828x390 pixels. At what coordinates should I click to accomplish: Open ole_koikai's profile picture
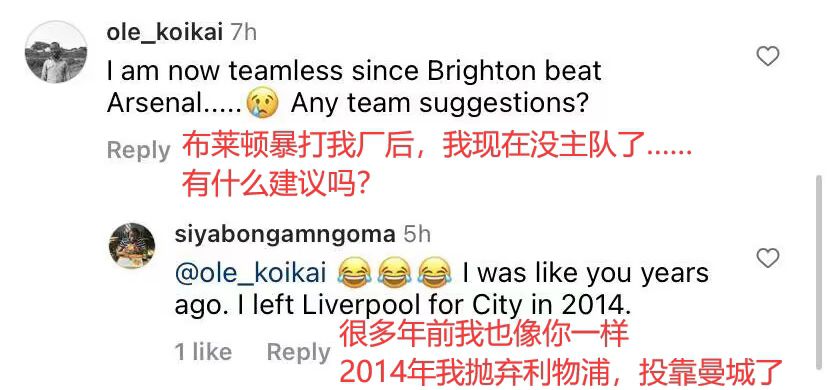point(56,52)
